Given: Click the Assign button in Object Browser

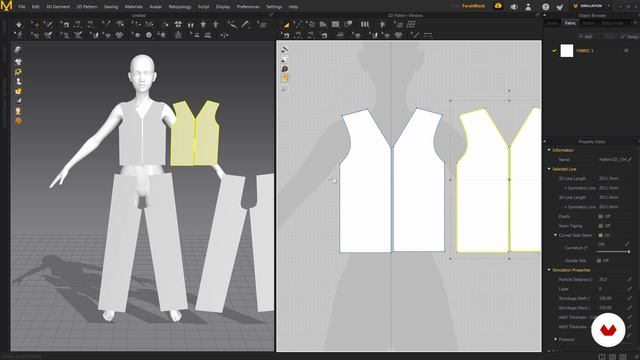Looking at the screenshot, I should click(630, 37).
